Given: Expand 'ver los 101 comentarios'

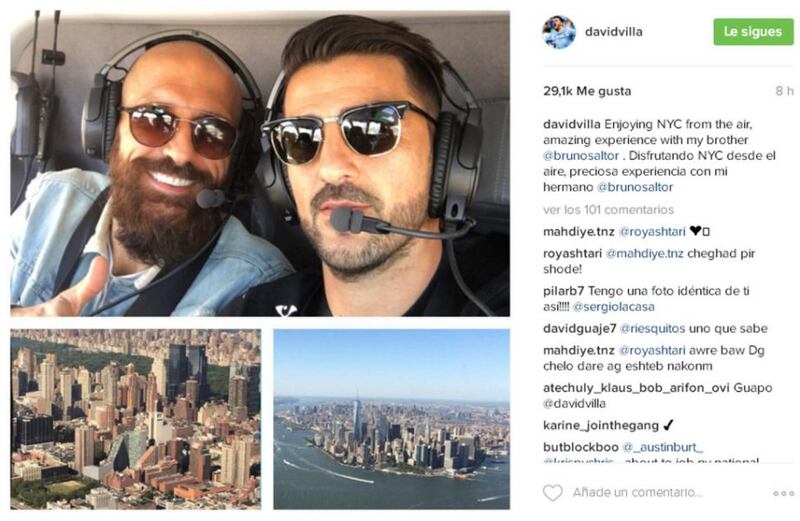Looking at the screenshot, I should (x=608, y=210).
